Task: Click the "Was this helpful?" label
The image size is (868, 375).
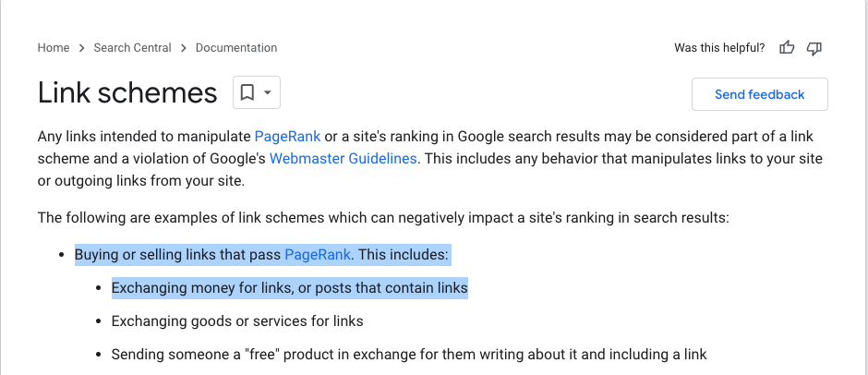Action: (x=719, y=48)
